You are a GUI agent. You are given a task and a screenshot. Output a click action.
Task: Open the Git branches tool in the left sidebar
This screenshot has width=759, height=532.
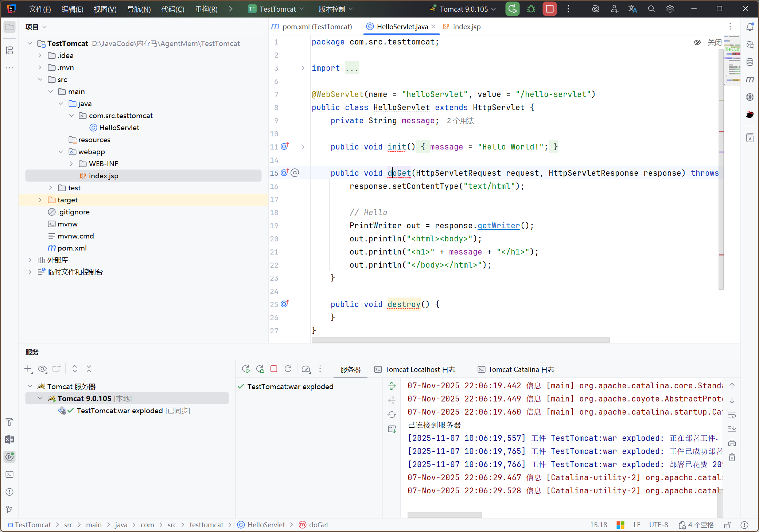click(10, 509)
